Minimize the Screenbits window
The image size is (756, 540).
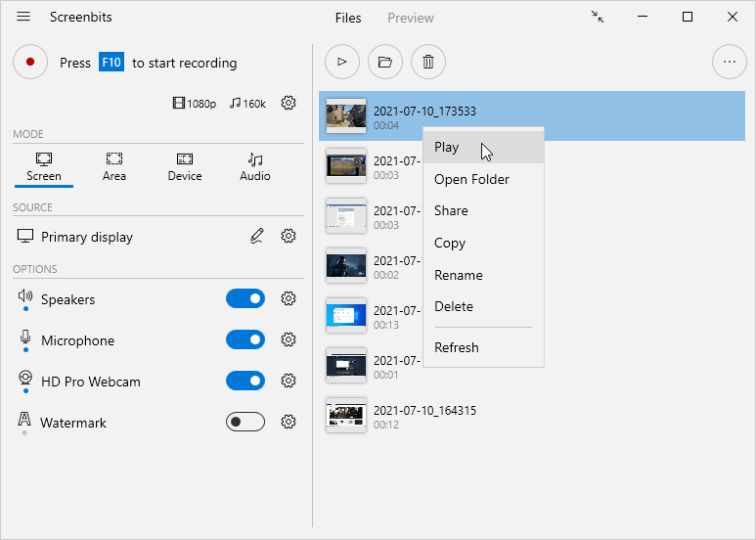[x=643, y=17]
